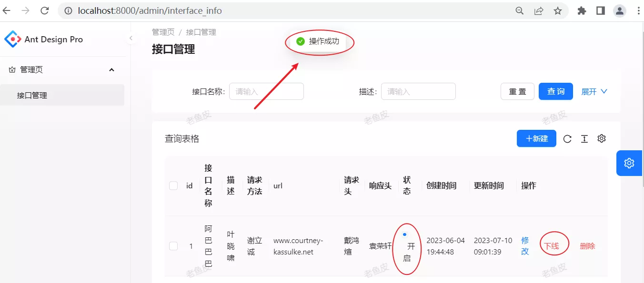This screenshot has width=644, height=283.
Task: Create a new entry with 新建
Action: coord(536,138)
